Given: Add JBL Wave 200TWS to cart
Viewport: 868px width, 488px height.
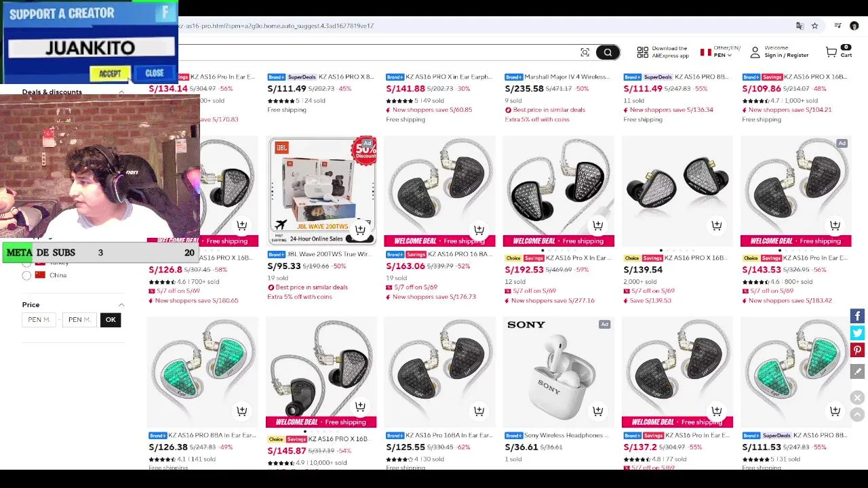Looking at the screenshot, I should coord(360,229).
